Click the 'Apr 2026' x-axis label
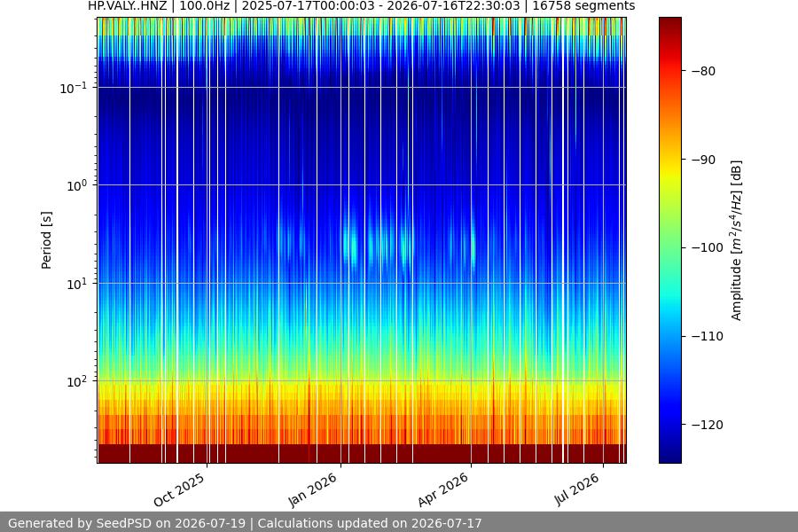 (x=442, y=489)
